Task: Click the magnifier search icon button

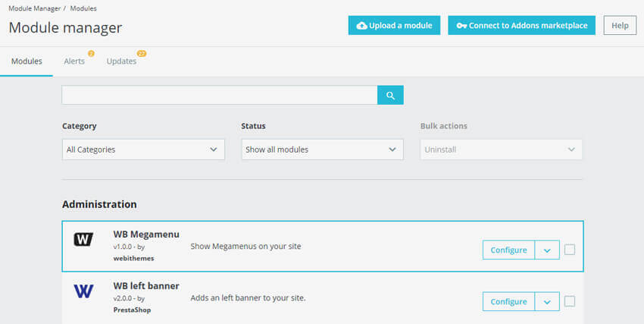Action: pos(390,95)
